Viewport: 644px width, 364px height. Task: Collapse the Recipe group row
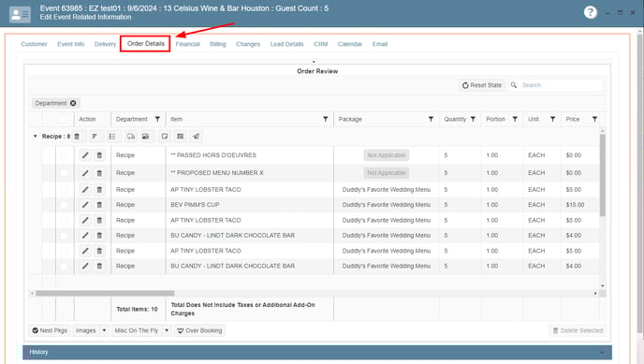coord(36,137)
